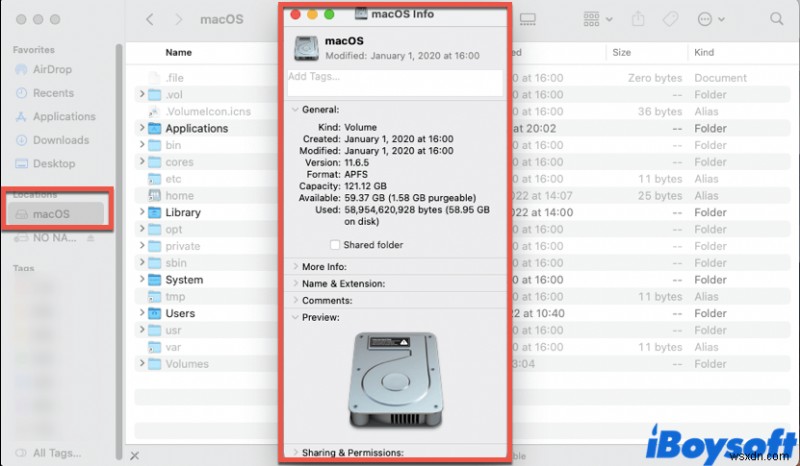800x466 pixels.
Task: Select the Applications folder icon
Action: pos(154,128)
